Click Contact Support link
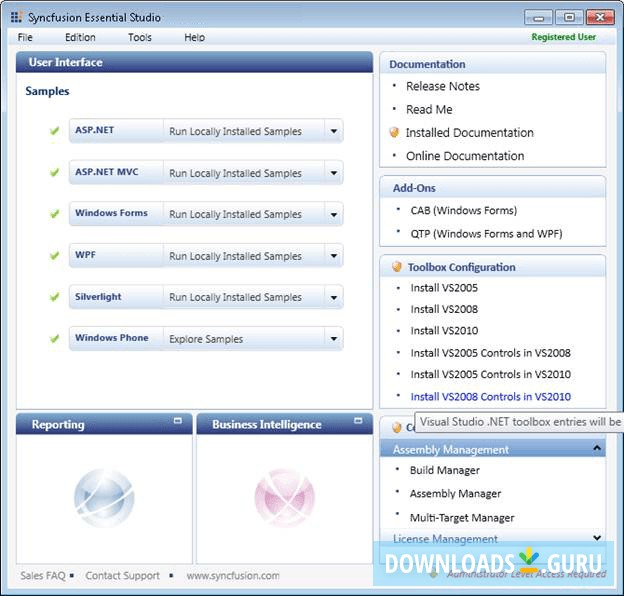624x596 pixels. point(122,576)
